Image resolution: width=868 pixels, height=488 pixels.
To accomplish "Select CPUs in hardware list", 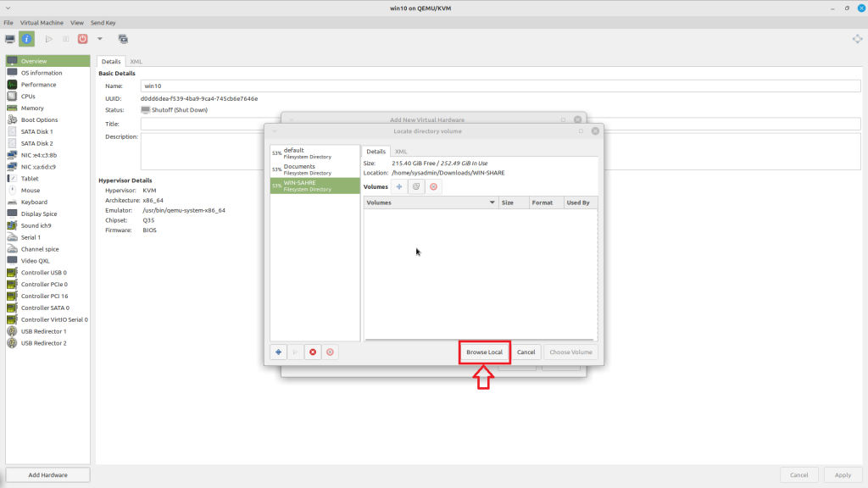I will [x=47, y=97].
